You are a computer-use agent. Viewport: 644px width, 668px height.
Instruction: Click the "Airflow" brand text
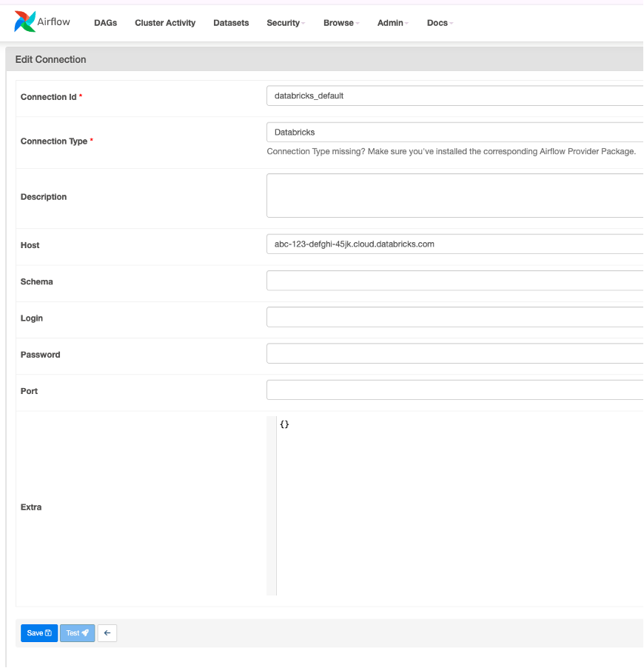[x=53, y=21]
